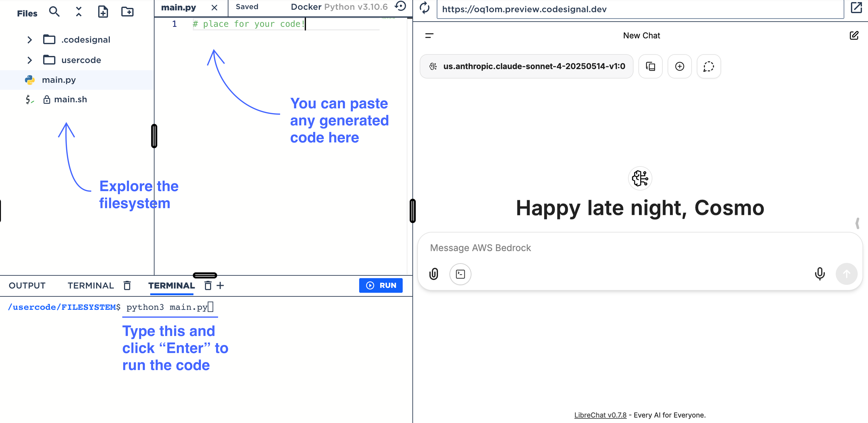Toggle code interpreter terminal icon

[x=460, y=274]
